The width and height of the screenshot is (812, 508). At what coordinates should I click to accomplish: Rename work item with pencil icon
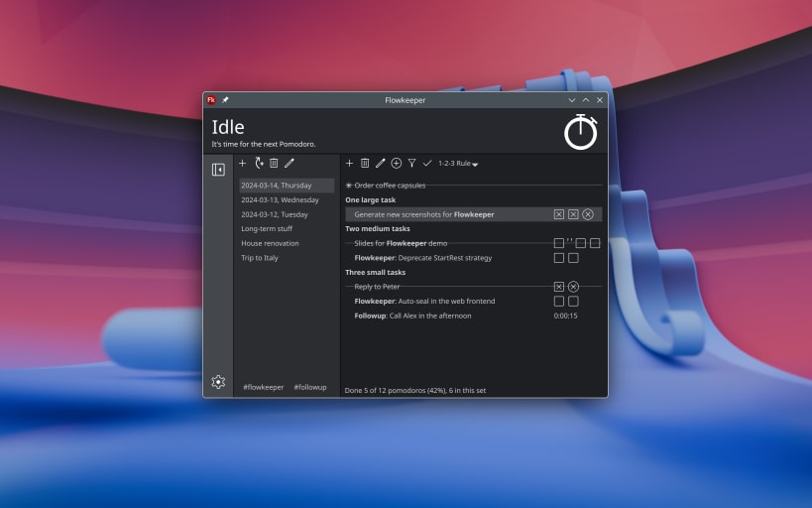(x=380, y=164)
